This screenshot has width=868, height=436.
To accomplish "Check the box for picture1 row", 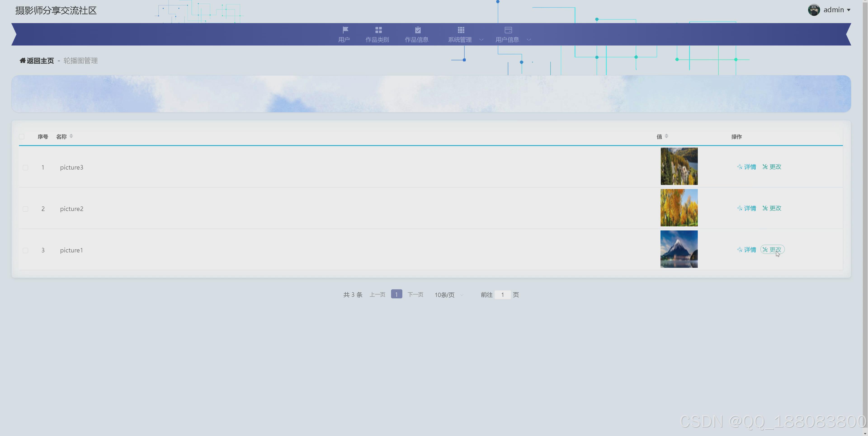I will 25,250.
